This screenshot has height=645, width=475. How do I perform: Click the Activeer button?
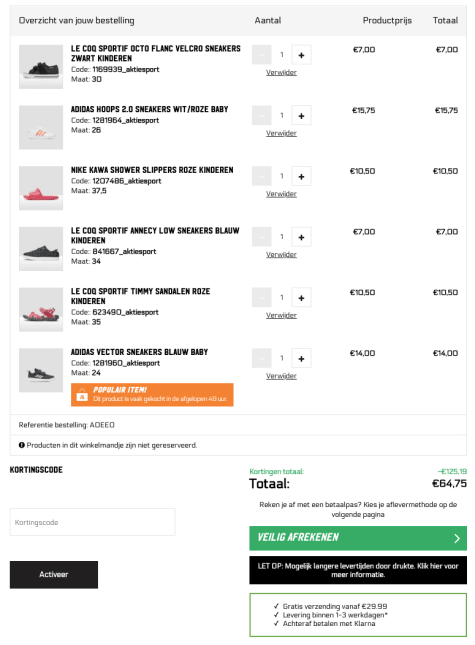(x=54, y=574)
